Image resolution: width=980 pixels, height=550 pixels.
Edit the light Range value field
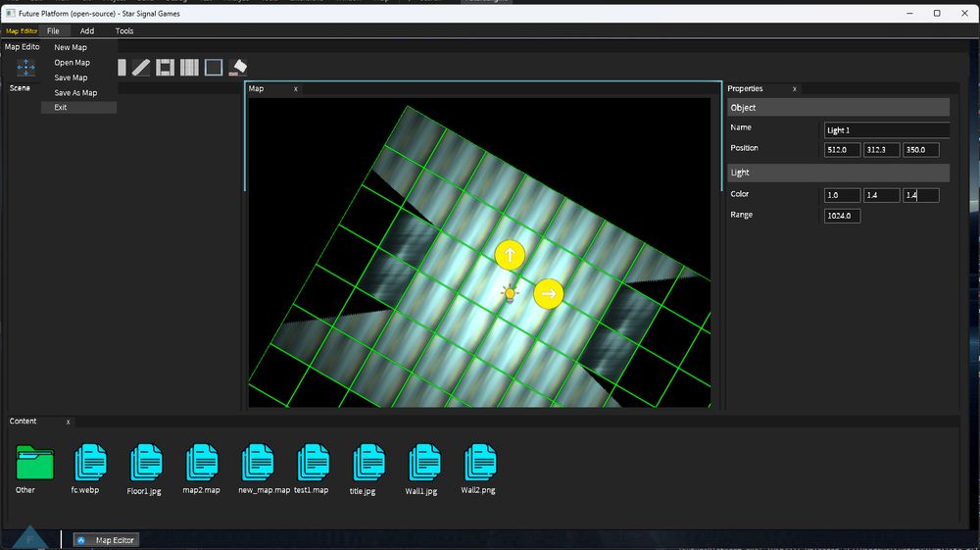click(842, 216)
